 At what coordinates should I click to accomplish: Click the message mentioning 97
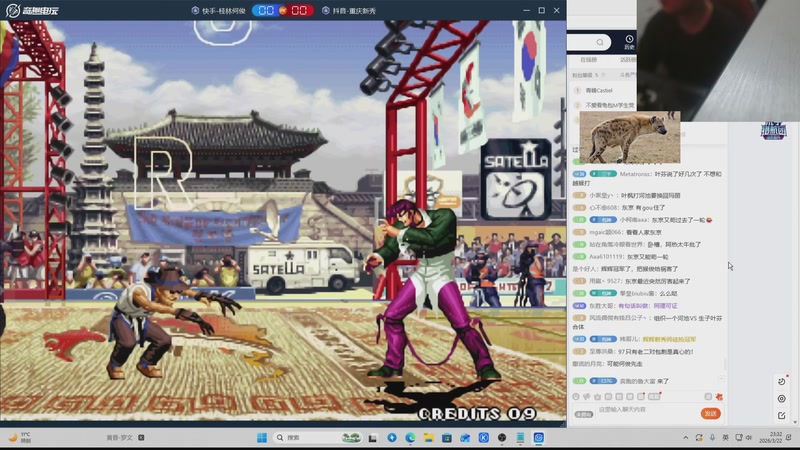[x=633, y=352]
